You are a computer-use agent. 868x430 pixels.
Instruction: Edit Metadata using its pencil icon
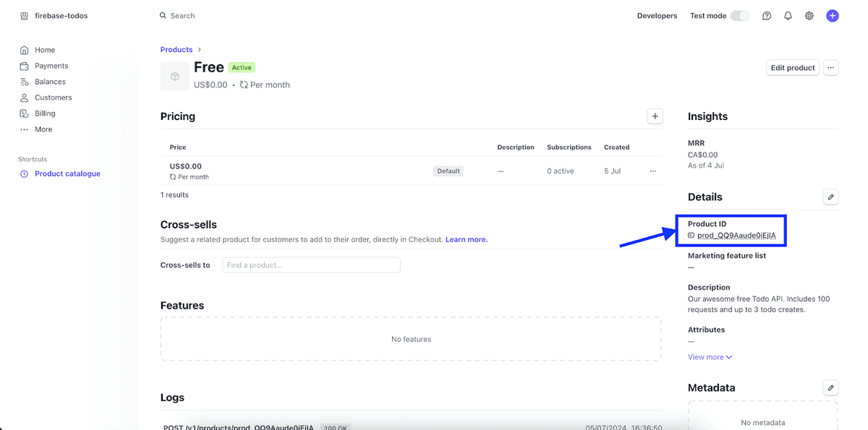coord(830,387)
